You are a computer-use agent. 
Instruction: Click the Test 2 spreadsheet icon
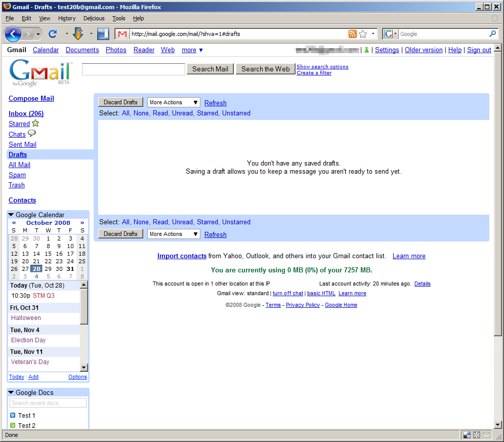[x=13, y=425]
